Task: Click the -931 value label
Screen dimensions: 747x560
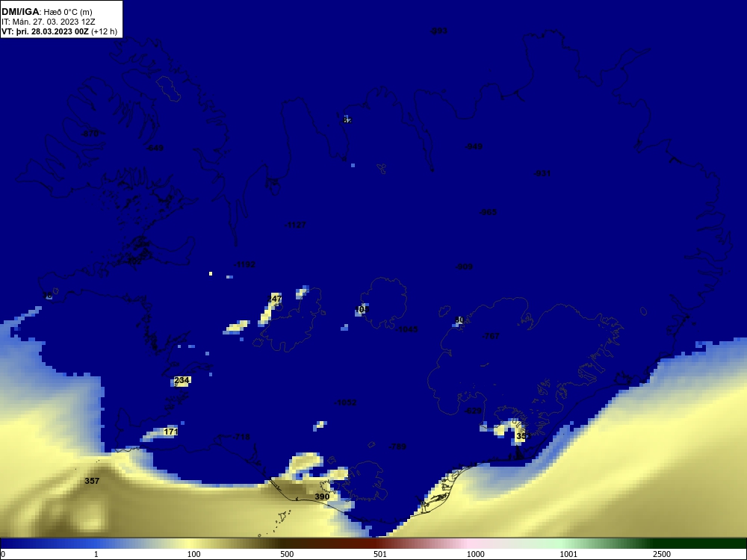Action: 542,173
